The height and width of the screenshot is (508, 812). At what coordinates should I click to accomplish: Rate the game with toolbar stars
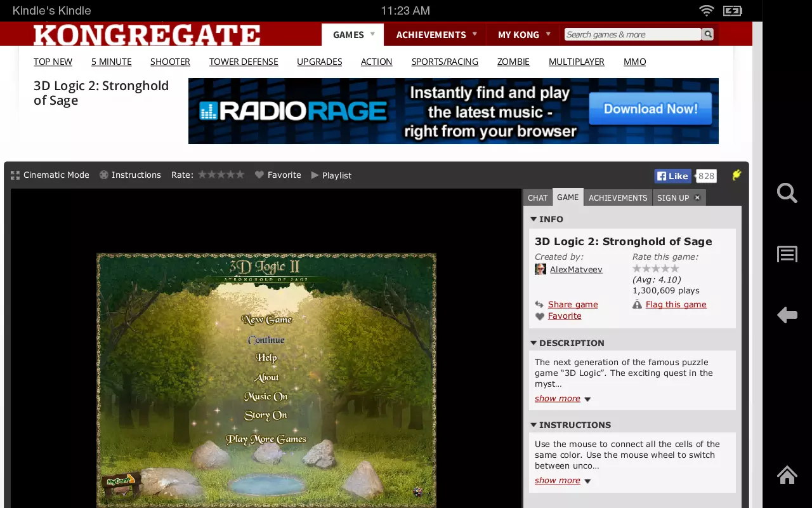pyautogui.click(x=221, y=175)
